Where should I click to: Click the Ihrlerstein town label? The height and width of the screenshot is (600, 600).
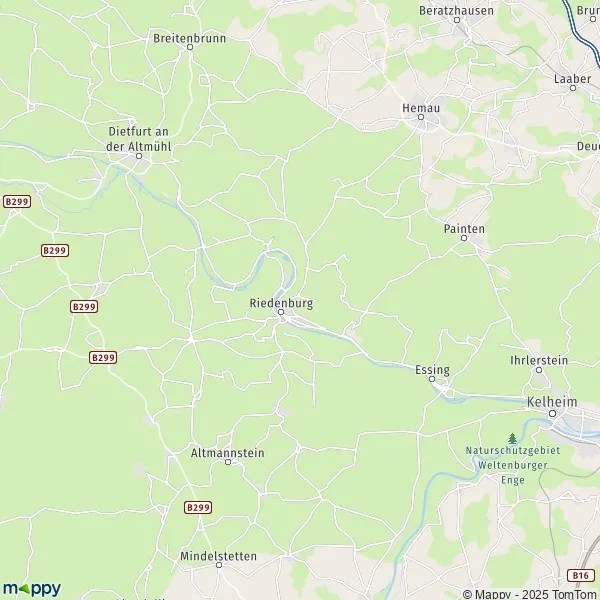[x=539, y=360]
